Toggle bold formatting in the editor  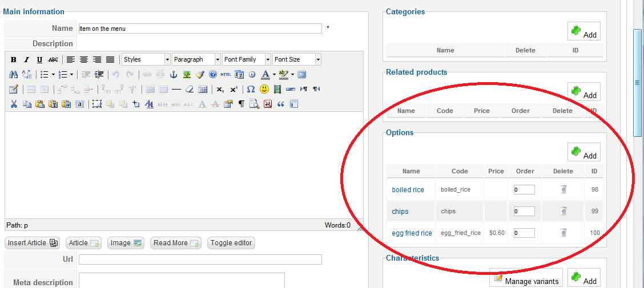point(13,59)
